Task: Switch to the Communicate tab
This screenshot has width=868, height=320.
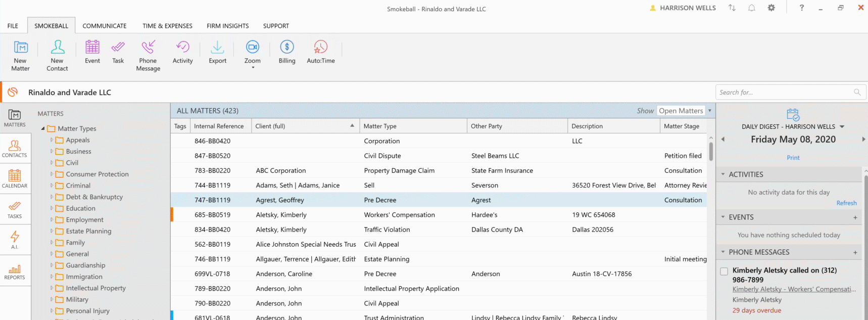Action: [105, 26]
